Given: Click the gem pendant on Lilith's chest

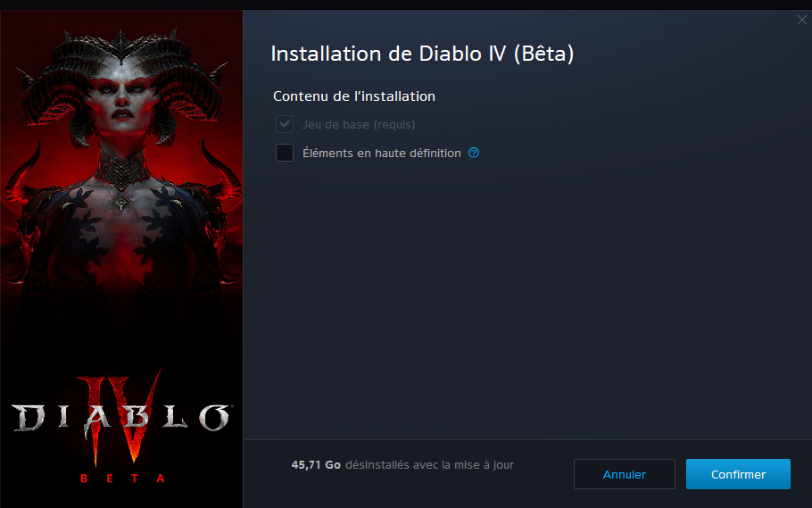Looking at the screenshot, I should [x=120, y=203].
